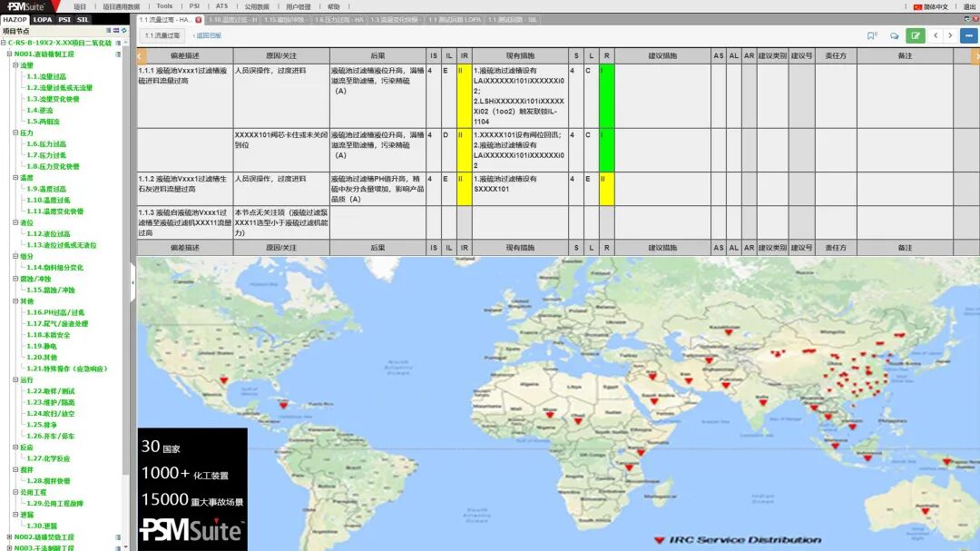Click the icon beside the C-RS-B-19X2 project node
Screen dimensions: 980x551
tap(118, 44)
